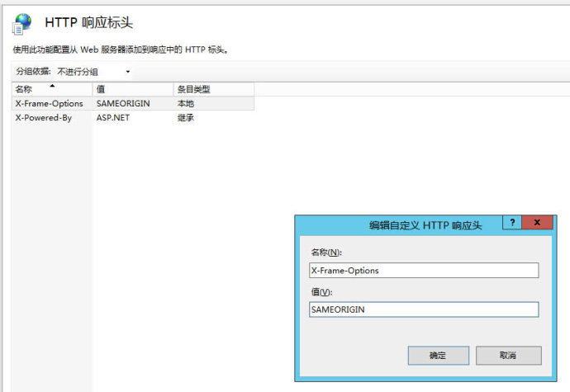This screenshot has width=570, height=392.
Task: Sort list by 值 column header
Action: tap(132, 89)
